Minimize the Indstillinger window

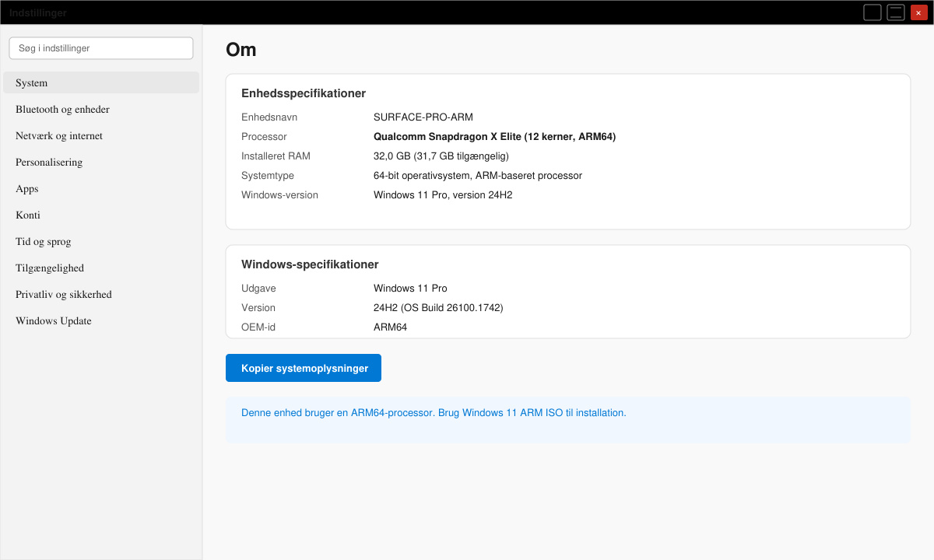pos(873,12)
